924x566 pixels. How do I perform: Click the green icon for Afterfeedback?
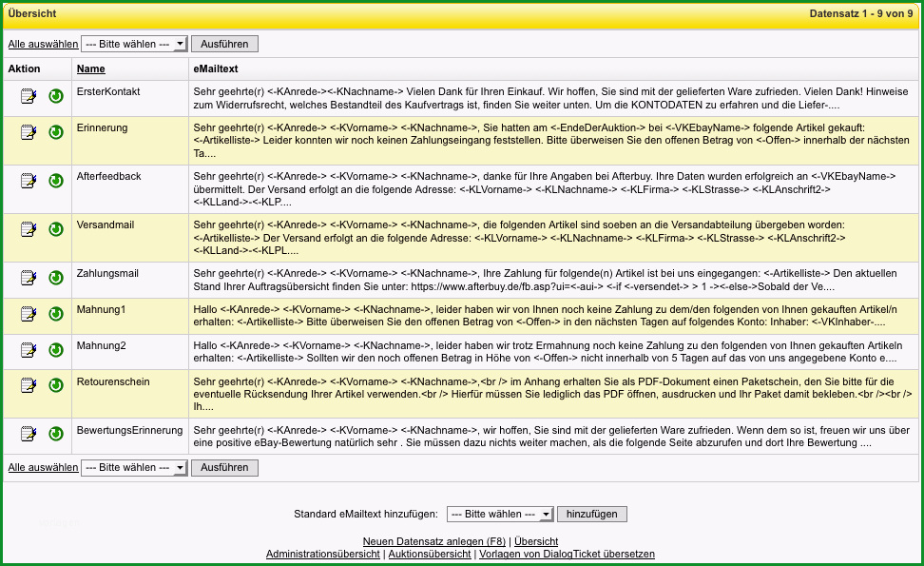click(56, 181)
